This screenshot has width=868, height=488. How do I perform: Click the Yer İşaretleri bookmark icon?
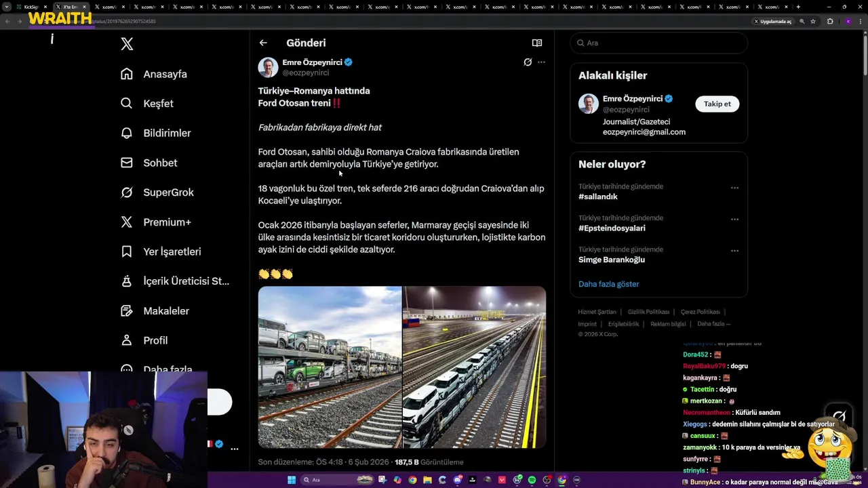coord(127,251)
